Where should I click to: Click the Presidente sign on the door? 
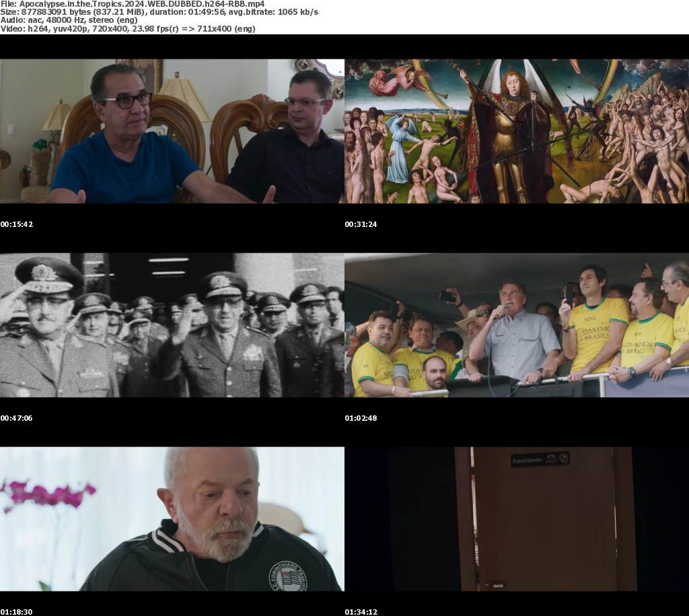pyautogui.click(x=540, y=460)
